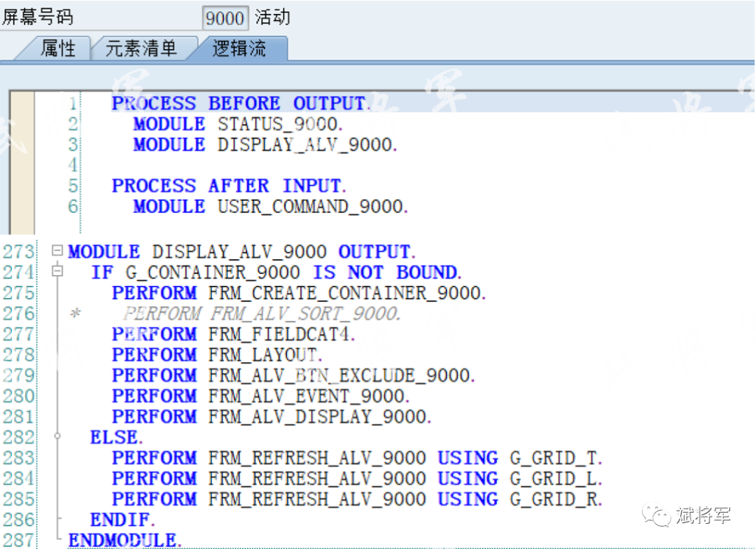Click IF G_CONTAINER_9000 IS NOT BOUND line
Viewport: 756px width, 549px height.
[276, 272]
